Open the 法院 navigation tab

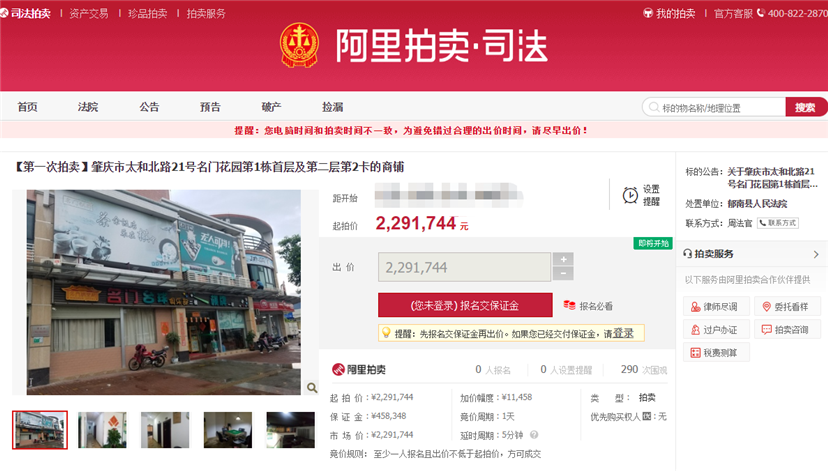coord(88,107)
